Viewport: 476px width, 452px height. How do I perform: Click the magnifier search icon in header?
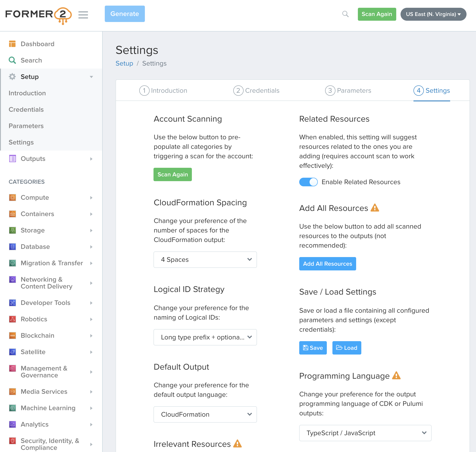tap(345, 14)
